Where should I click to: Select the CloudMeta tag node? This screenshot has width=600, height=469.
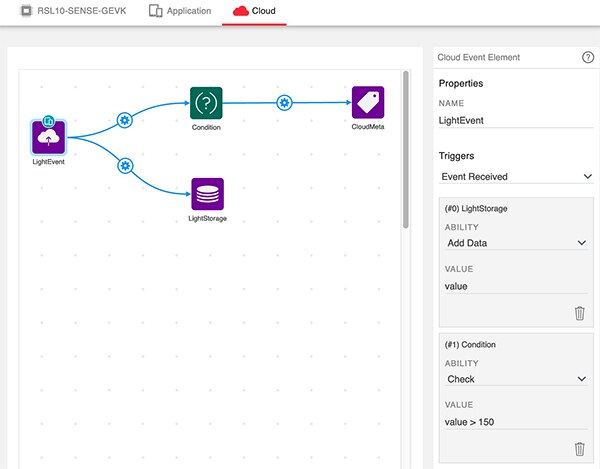(x=367, y=102)
